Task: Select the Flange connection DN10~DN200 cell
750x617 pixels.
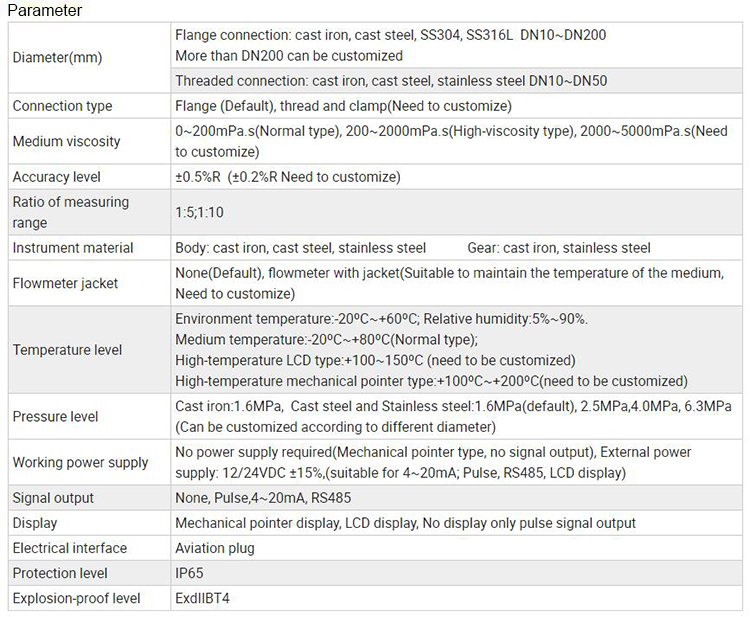Action: pos(390,45)
